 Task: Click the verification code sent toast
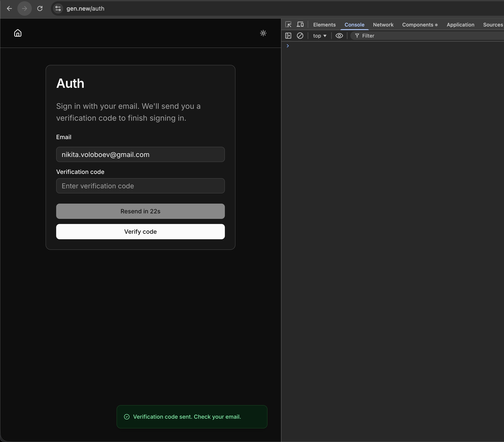click(192, 417)
